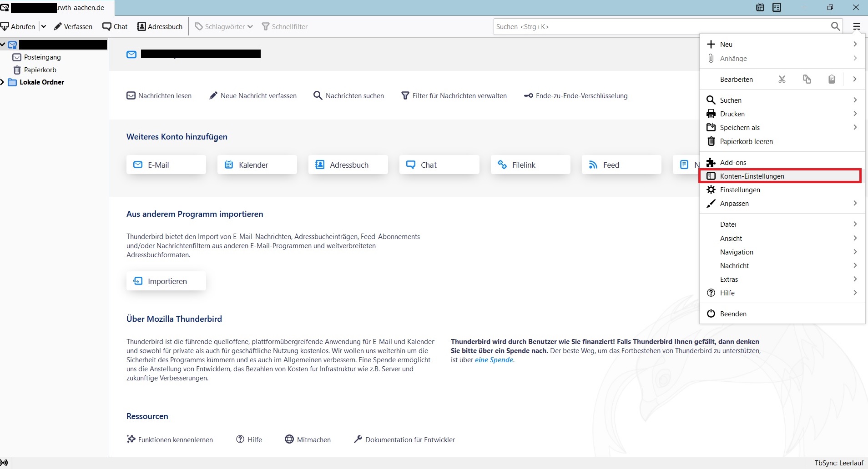The height and width of the screenshot is (469, 868).
Task: Click the cut scissors icon in Bearbeiten row
Action: [x=782, y=80]
